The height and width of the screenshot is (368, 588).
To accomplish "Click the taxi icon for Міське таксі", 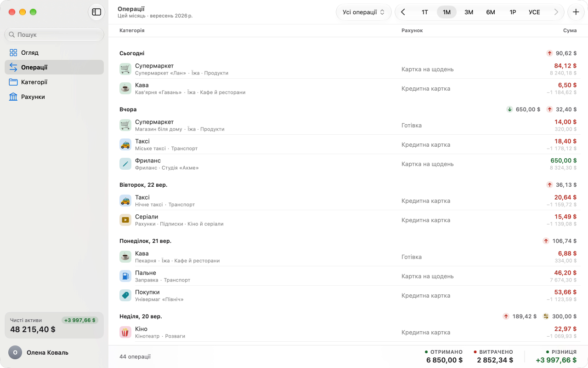I will click(125, 144).
